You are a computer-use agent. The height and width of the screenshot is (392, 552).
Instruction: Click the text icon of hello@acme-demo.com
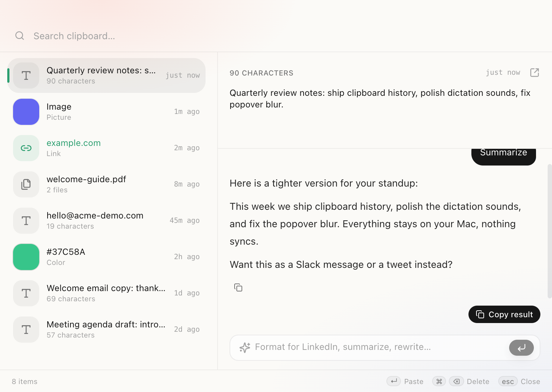(26, 221)
